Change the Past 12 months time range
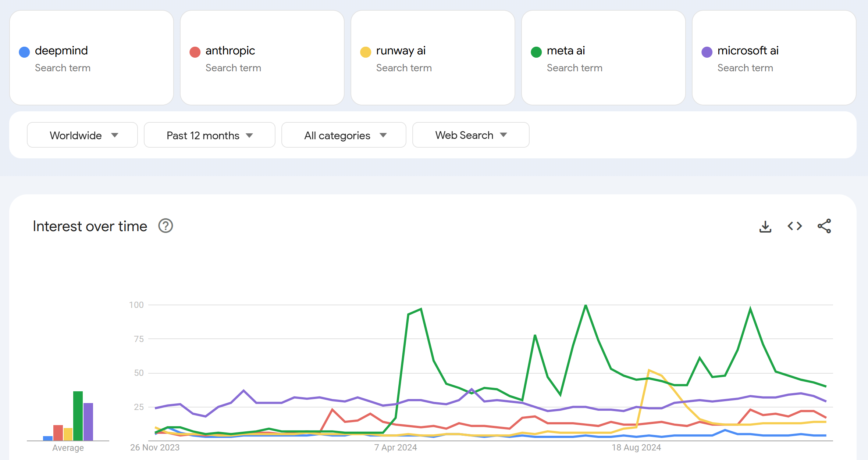The height and width of the screenshot is (460, 868). tap(210, 135)
